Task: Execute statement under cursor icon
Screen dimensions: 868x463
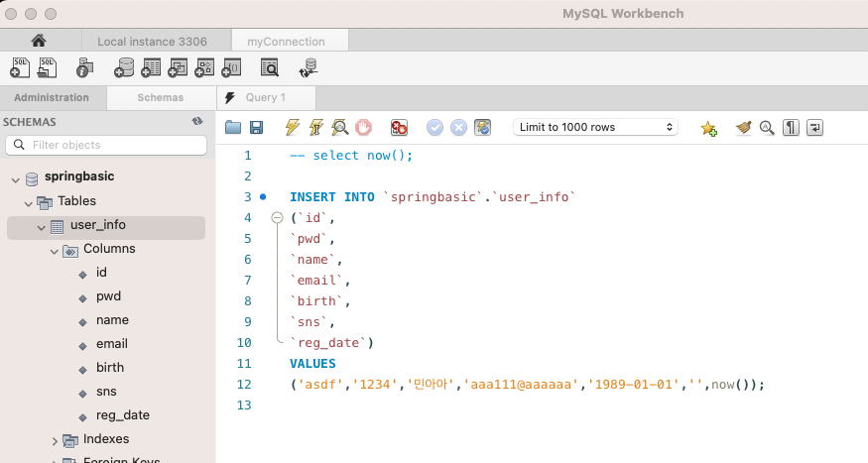Action: (x=316, y=127)
